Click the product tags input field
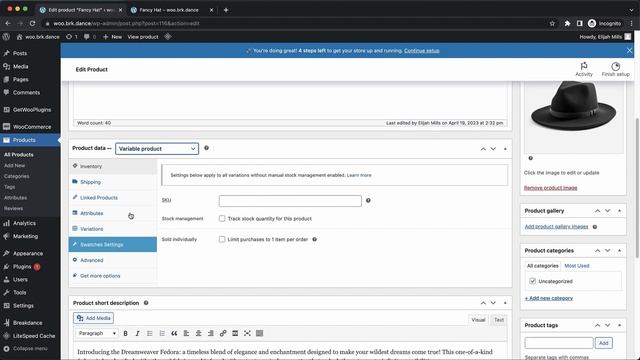The width and height of the screenshot is (640, 360). tap(559, 343)
